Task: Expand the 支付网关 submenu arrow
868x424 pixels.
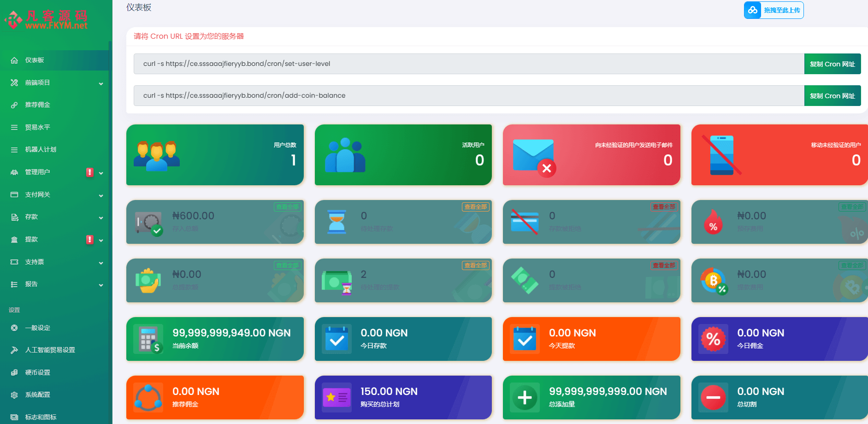Action: pyautogui.click(x=101, y=195)
